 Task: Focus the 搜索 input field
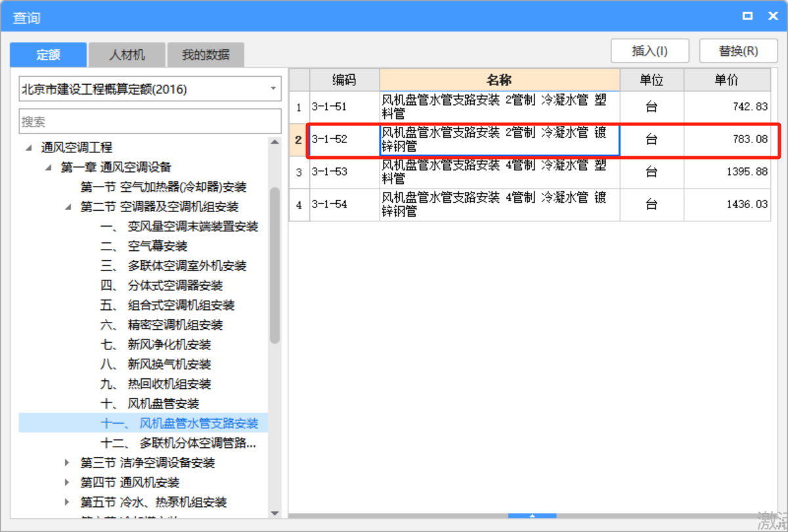coord(150,122)
